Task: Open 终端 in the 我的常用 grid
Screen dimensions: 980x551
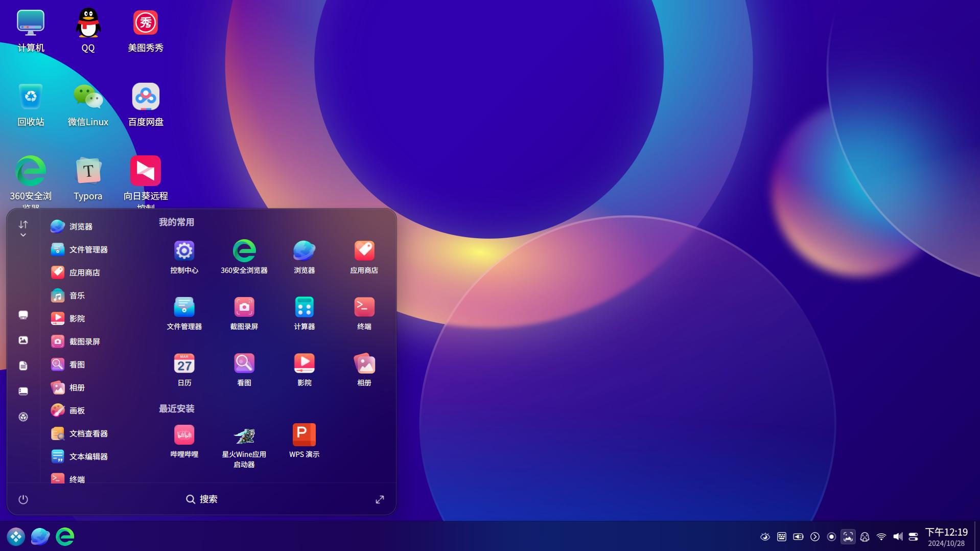Action: click(x=364, y=313)
